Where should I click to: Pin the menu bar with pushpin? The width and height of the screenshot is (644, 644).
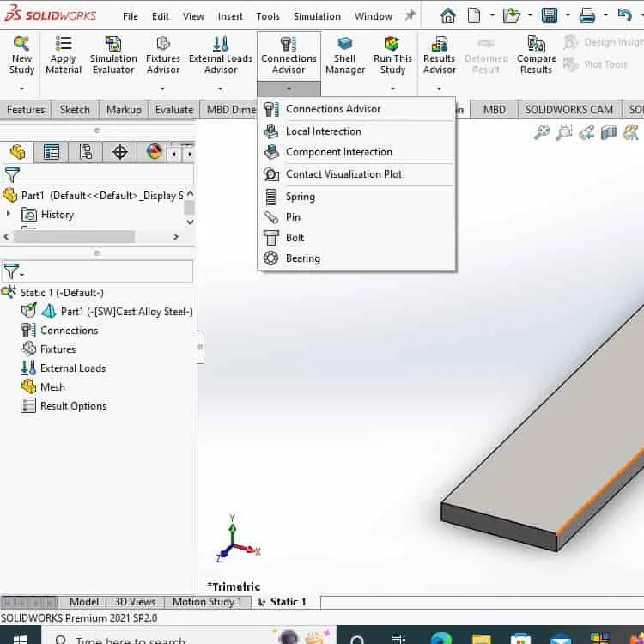[410, 16]
